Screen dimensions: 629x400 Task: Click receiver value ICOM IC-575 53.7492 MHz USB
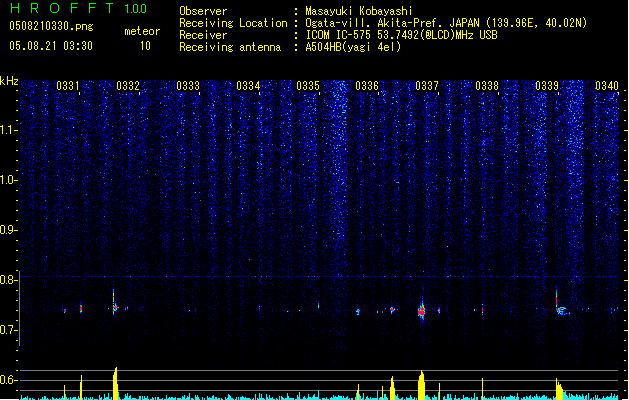click(x=401, y=35)
